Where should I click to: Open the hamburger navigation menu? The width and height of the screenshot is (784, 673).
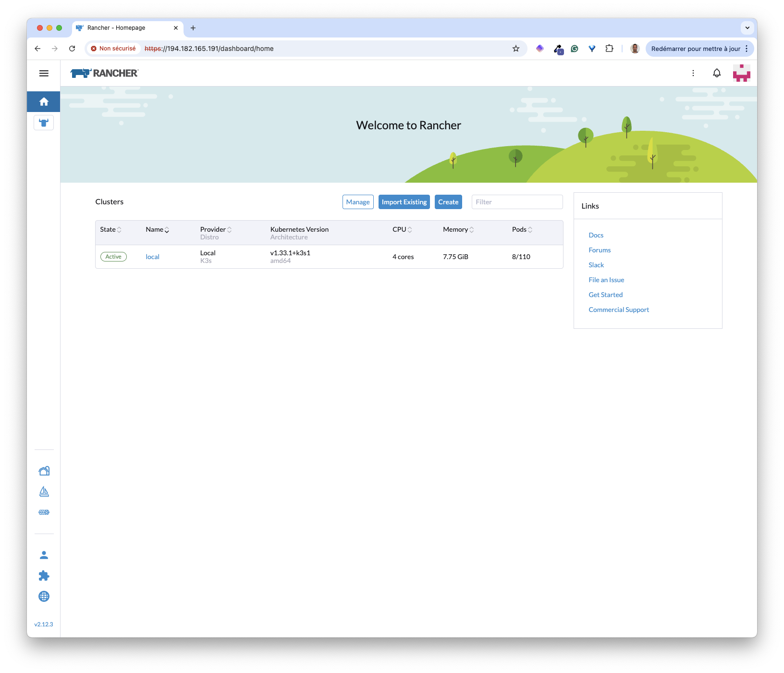click(44, 73)
